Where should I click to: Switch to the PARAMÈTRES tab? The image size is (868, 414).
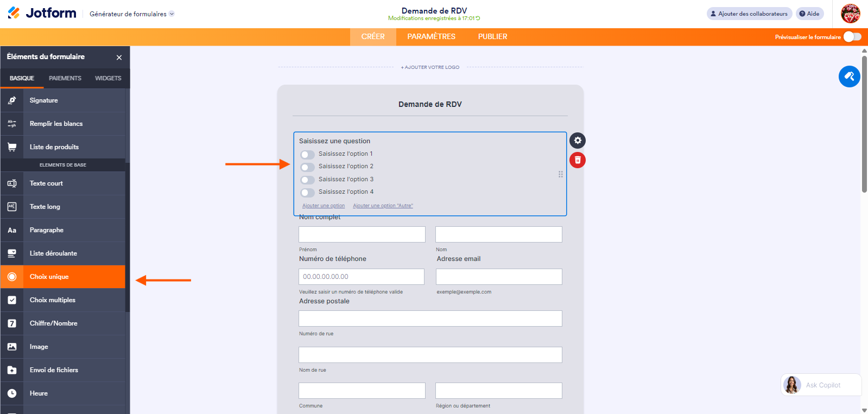(x=431, y=37)
